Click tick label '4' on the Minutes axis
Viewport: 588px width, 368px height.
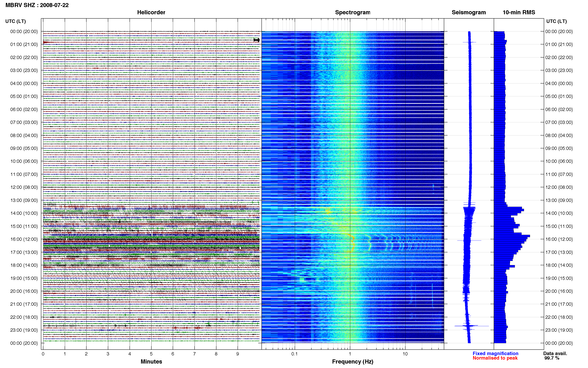[x=130, y=354]
